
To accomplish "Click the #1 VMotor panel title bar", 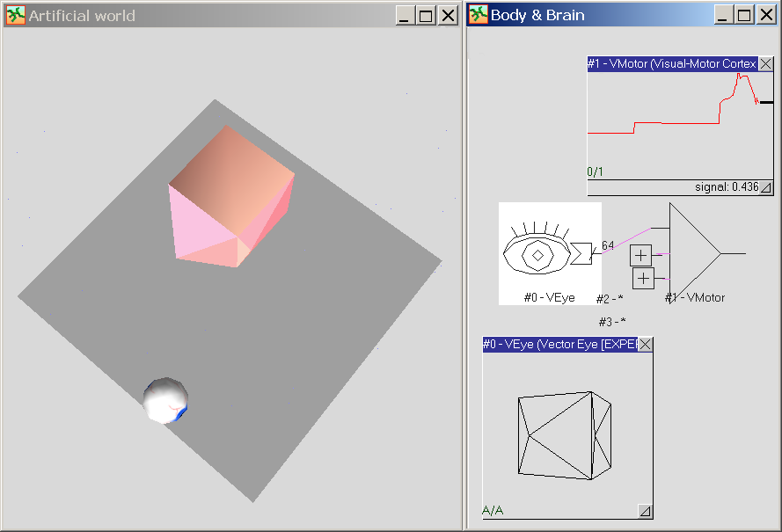I will click(x=670, y=64).
